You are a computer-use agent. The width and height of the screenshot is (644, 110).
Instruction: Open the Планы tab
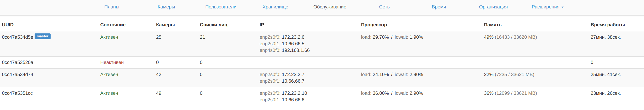112,7
